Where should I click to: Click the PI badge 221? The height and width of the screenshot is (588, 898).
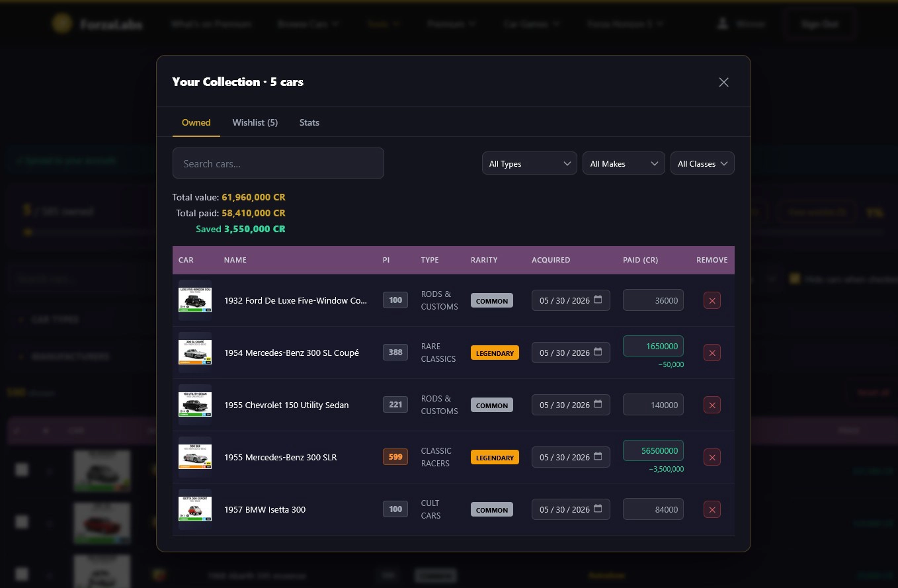[395, 405]
